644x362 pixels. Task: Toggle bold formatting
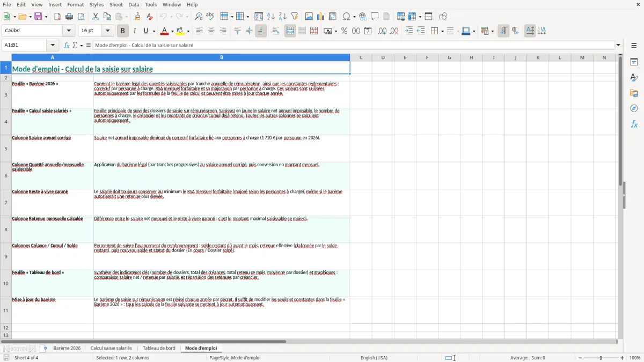(x=122, y=31)
